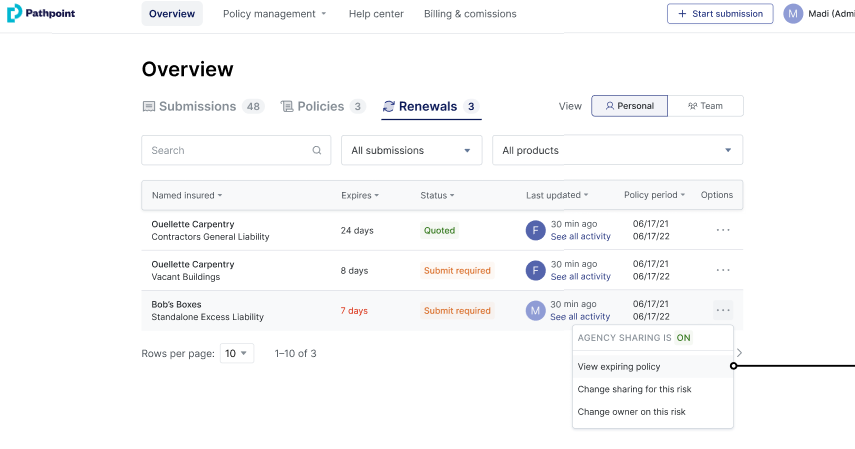This screenshot has width=855, height=449.
Task: Open options for Ouellette Carpentry General Liability
Action: click(x=723, y=230)
